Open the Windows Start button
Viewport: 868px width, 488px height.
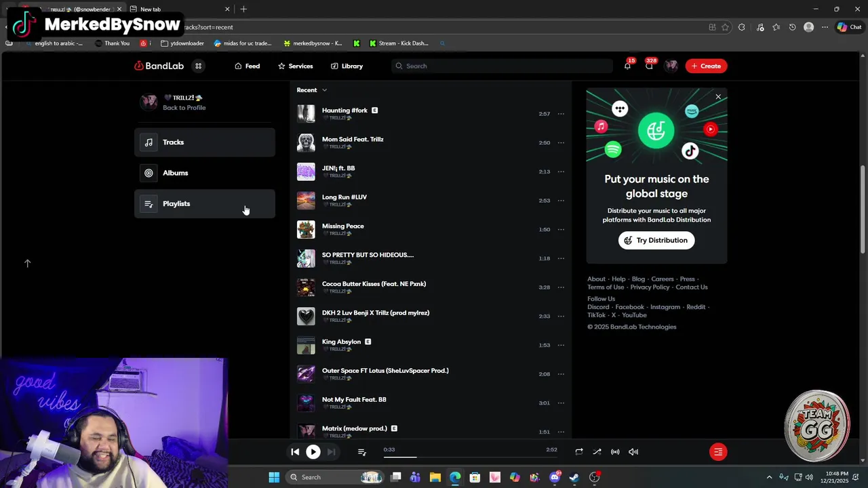tap(274, 477)
